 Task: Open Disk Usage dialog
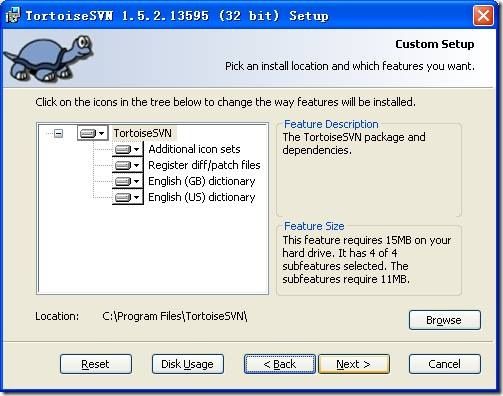pyautogui.click(x=188, y=364)
